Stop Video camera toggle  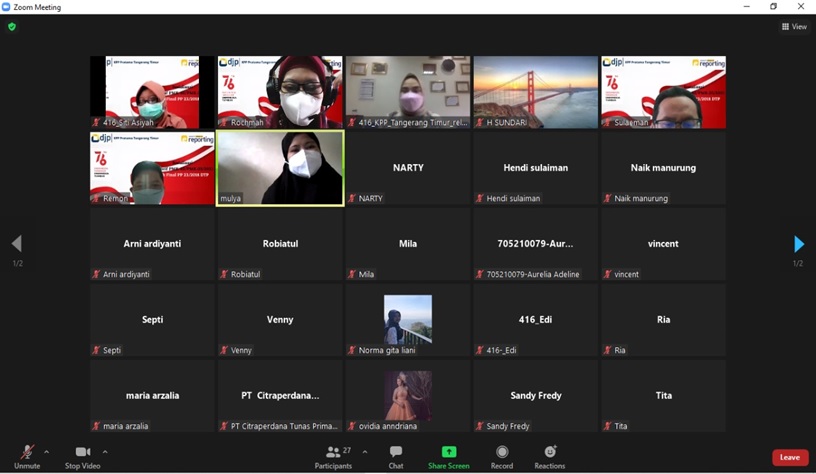click(83, 456)
